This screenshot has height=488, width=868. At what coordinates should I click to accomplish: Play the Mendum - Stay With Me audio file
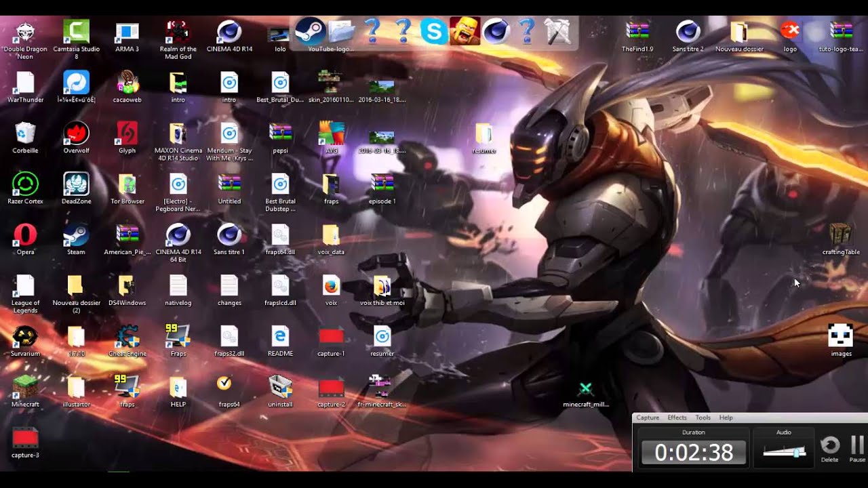229,134
